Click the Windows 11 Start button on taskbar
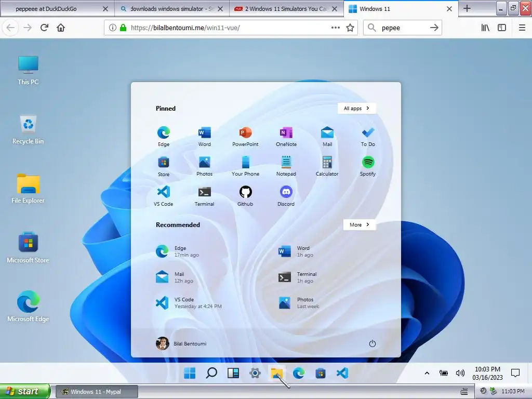The height and width of the screenshot is (399, 532). (190, 373)
